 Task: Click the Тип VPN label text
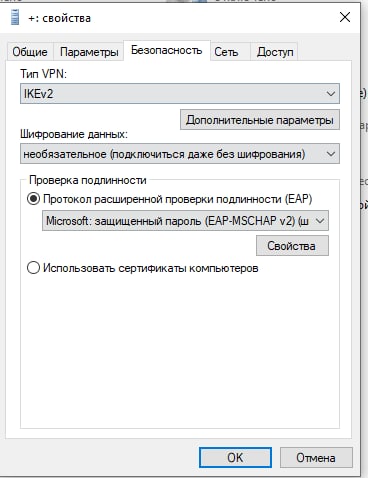click(x=44, y=73)
